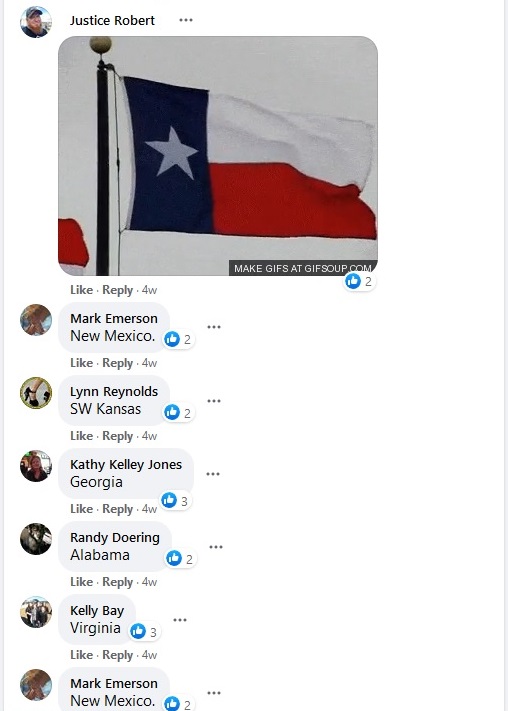
Task: View like reactions on Virginia comment
Action: click(145, 631)
